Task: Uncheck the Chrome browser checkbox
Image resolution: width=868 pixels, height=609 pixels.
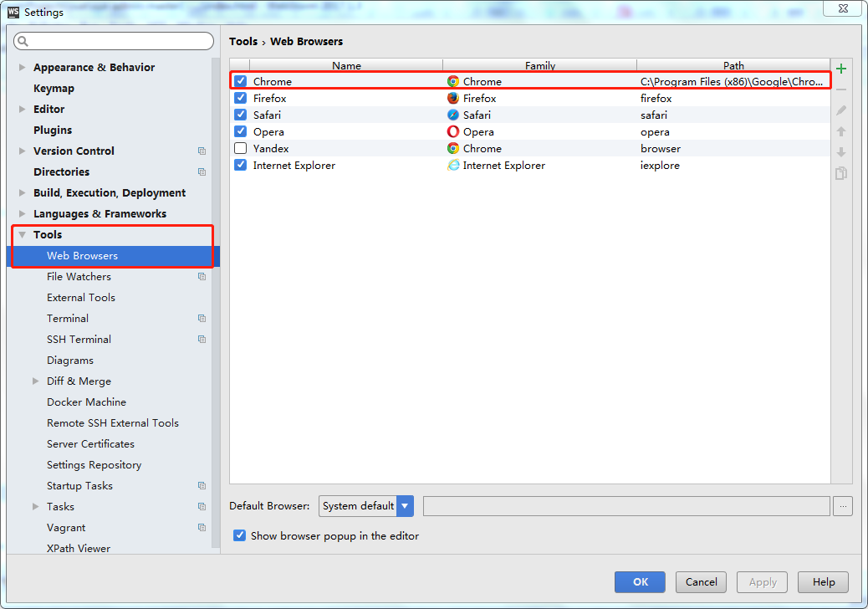Action: pos(240,81)
